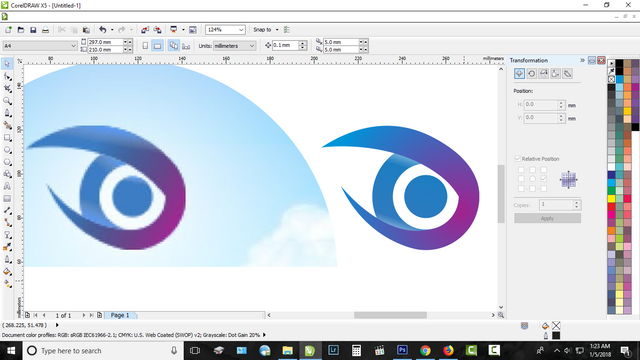Switch to the Rotate transformation icon
Screen dimensions: 640x360
531,73
